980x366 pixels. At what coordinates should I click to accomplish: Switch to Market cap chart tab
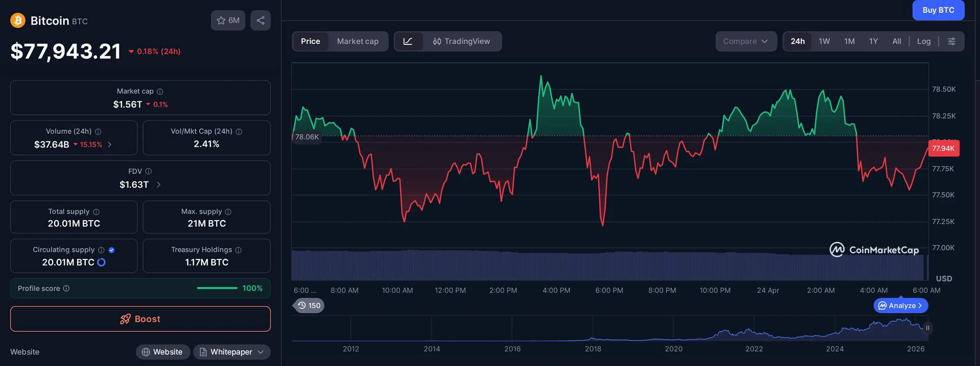[358, 41]
